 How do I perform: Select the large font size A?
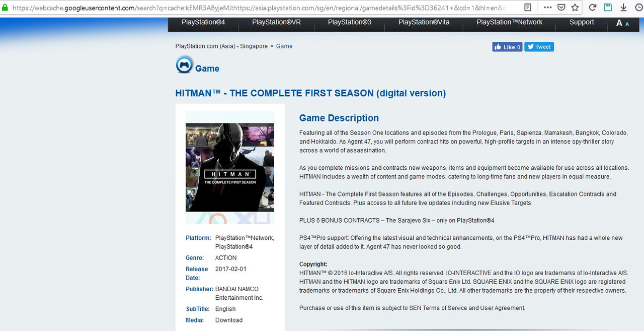[619, 23]
